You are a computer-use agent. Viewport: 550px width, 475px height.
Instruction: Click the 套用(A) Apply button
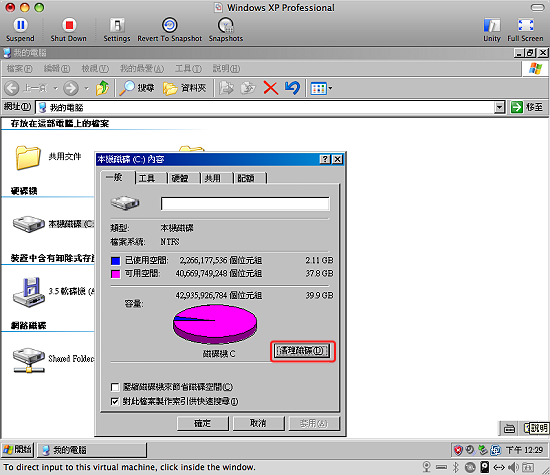pyautogui.click(x=314, y=423)
